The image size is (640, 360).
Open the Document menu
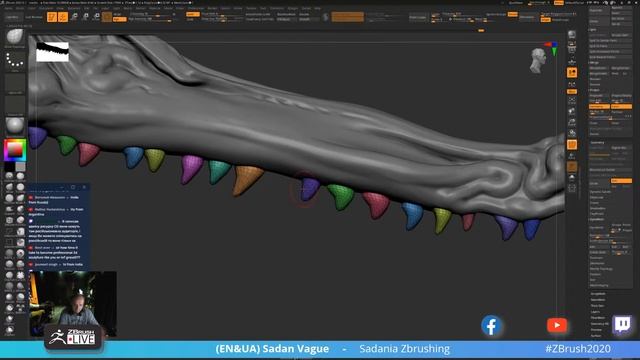[46, 8]
